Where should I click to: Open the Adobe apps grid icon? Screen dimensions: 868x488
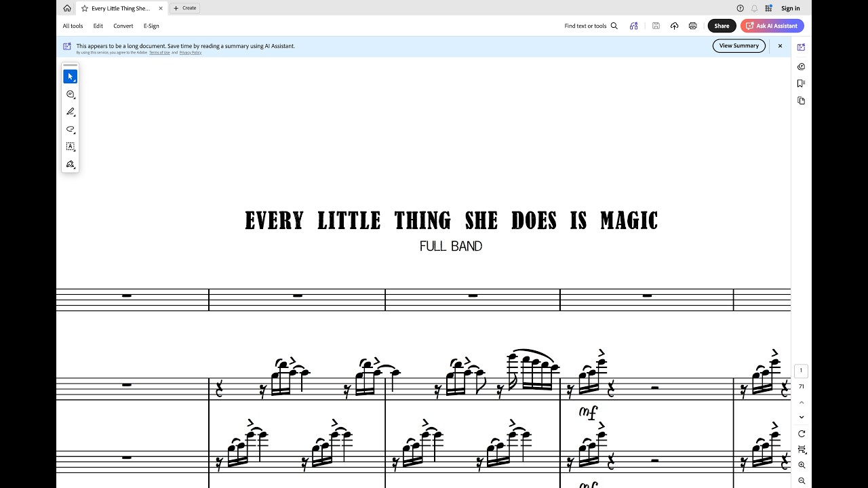768,8
